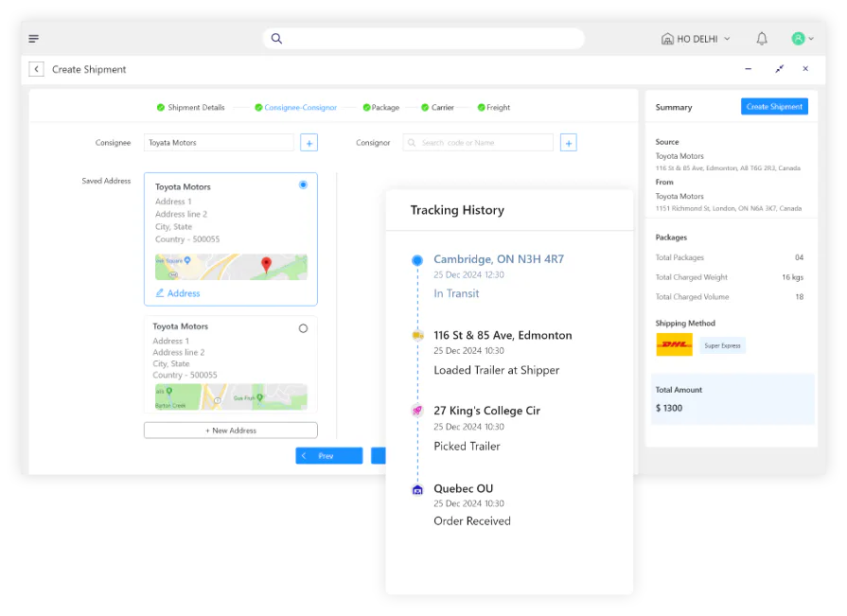Image resolution: width=847 pixels, height=616 pixels.
Task: Go back with the Create Shipment back arrow
Action: (36, 69)
